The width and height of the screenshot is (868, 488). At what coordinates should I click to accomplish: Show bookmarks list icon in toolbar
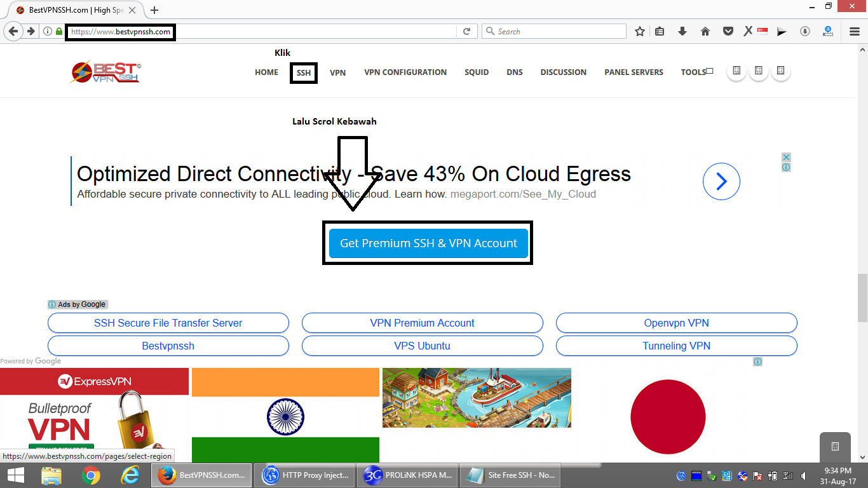click(660, 31)
